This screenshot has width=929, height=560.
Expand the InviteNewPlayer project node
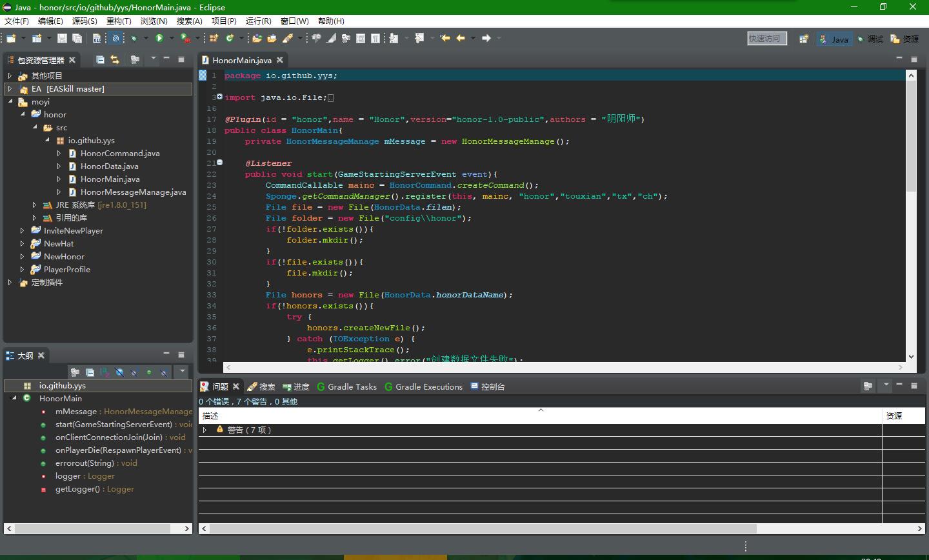tap(22, 231)
